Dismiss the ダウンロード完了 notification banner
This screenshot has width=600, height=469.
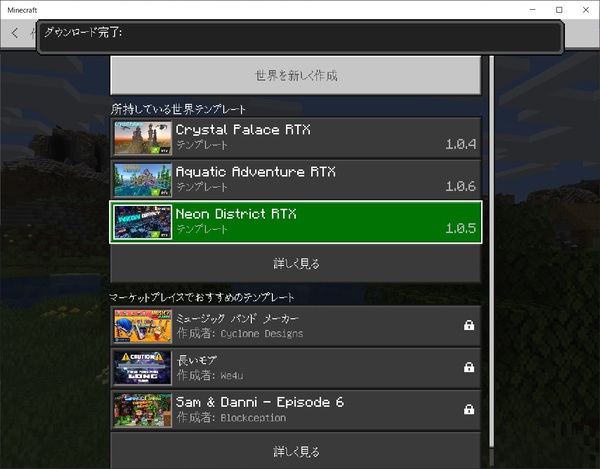click(300, 37)
